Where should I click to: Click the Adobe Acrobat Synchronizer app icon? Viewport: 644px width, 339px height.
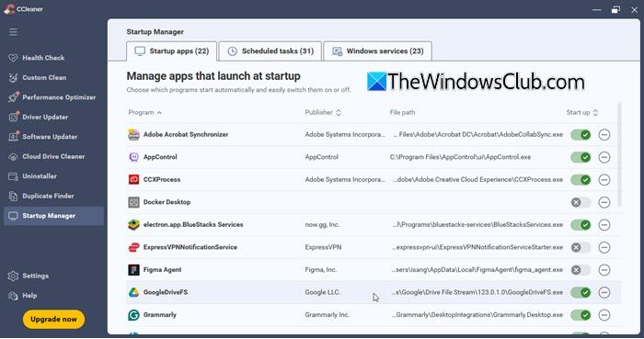133,134
